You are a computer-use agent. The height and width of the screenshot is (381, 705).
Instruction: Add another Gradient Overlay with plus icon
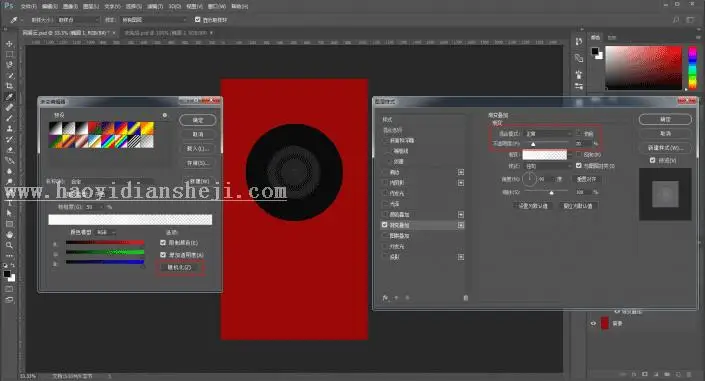(461, 225)
